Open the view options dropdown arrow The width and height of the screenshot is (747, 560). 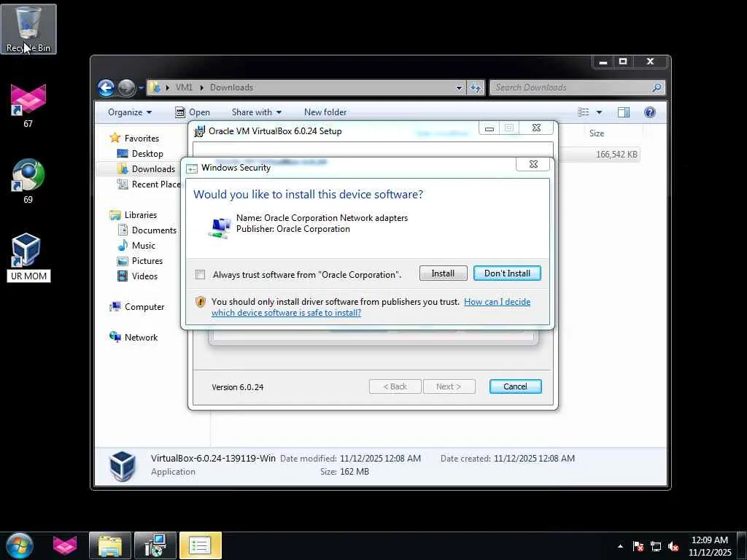(x=600, y=112)
